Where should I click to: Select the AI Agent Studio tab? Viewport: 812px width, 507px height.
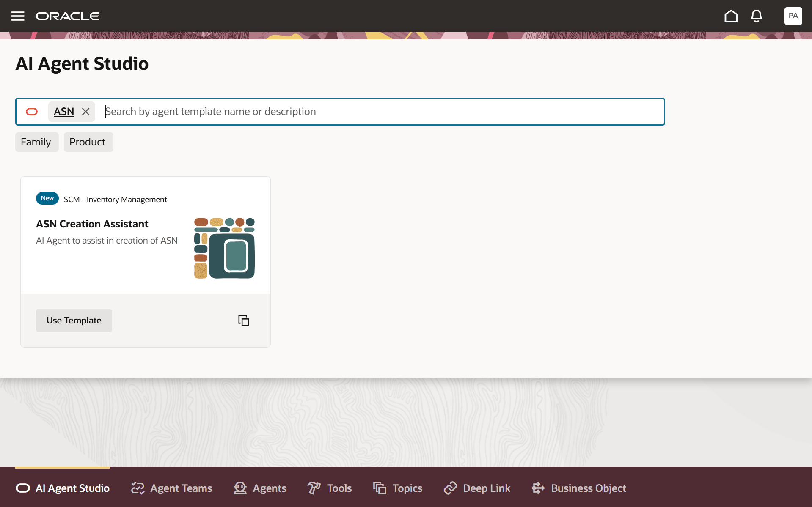[x=63, y=488]
